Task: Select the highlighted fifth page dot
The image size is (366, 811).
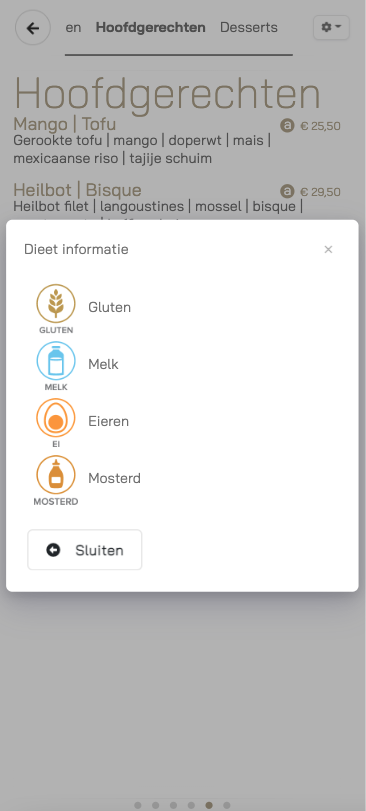Action: pyautogui.click(x=209, y=805)
